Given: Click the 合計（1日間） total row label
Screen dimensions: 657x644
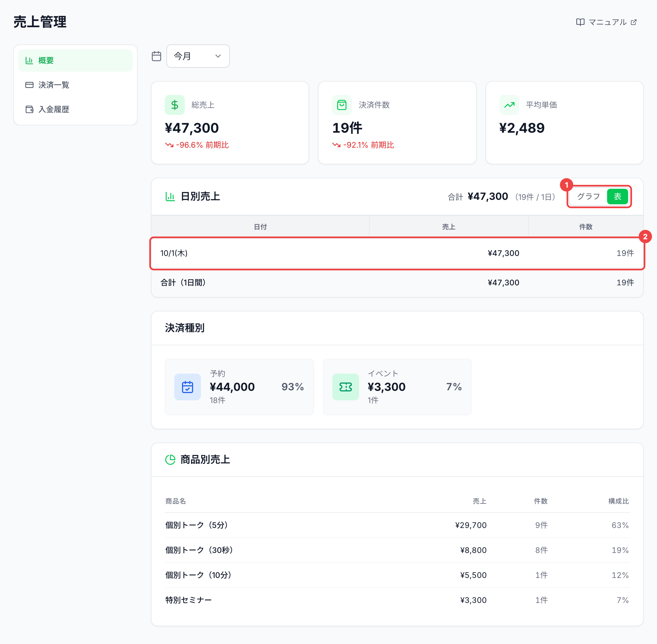Looking at the screenshot, I should tap(183, 283).
